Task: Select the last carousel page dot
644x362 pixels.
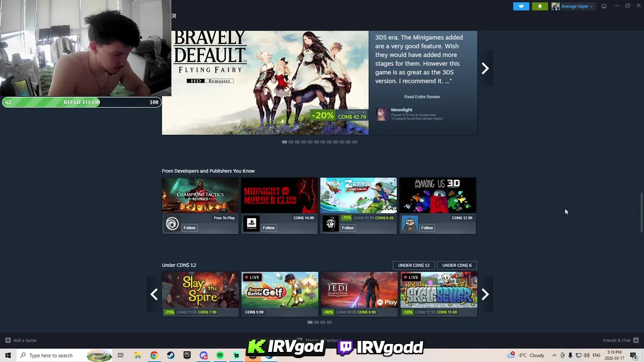Action: (x=355, y=142)
